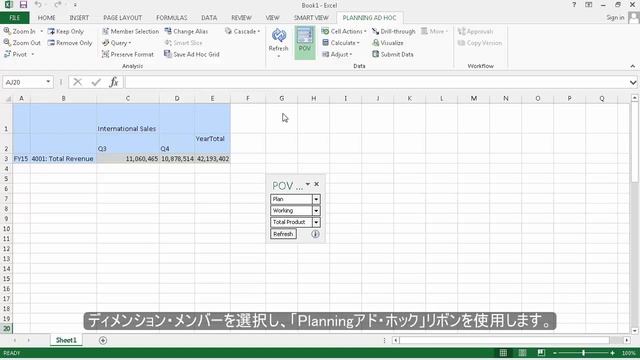Viewport: 640px width, 360px height.
Task: Click the zoom in plus button
Action: [612, 353]
